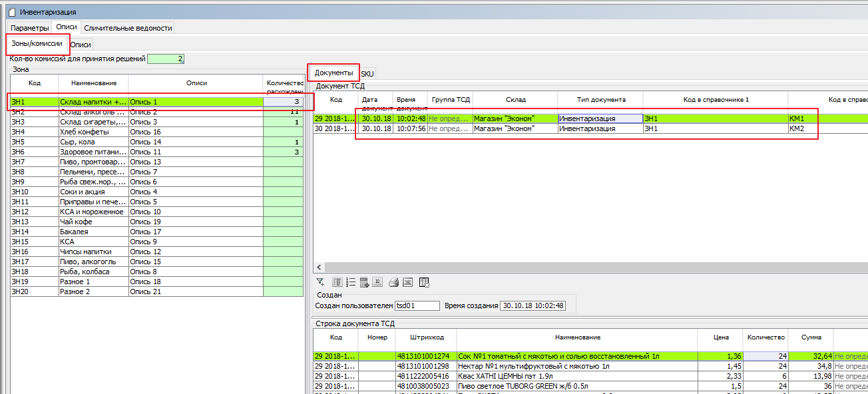
Task: Export table to Excel icon
Action: tap(407, 282)
